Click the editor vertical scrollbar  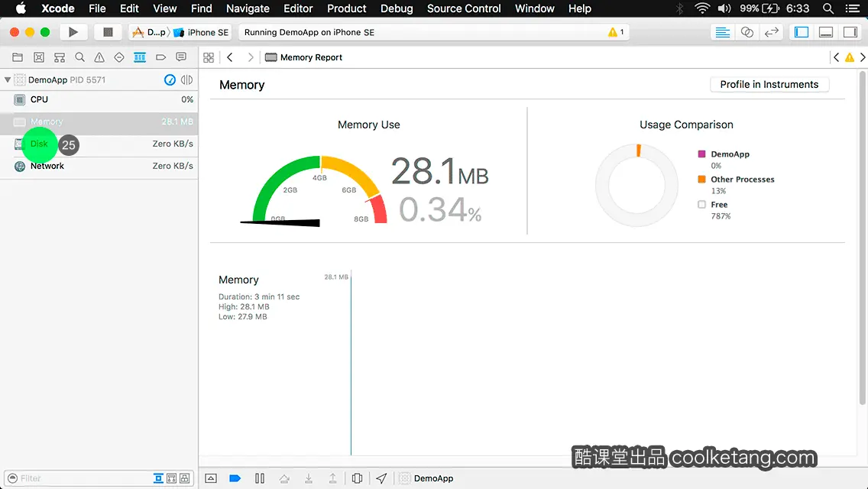[862, 238]
